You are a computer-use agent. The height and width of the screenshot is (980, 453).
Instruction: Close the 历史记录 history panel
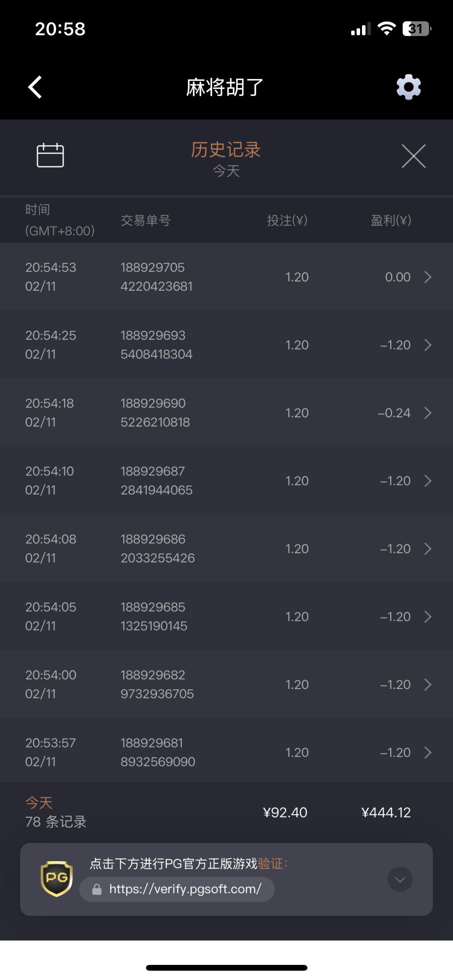point(414,156)
